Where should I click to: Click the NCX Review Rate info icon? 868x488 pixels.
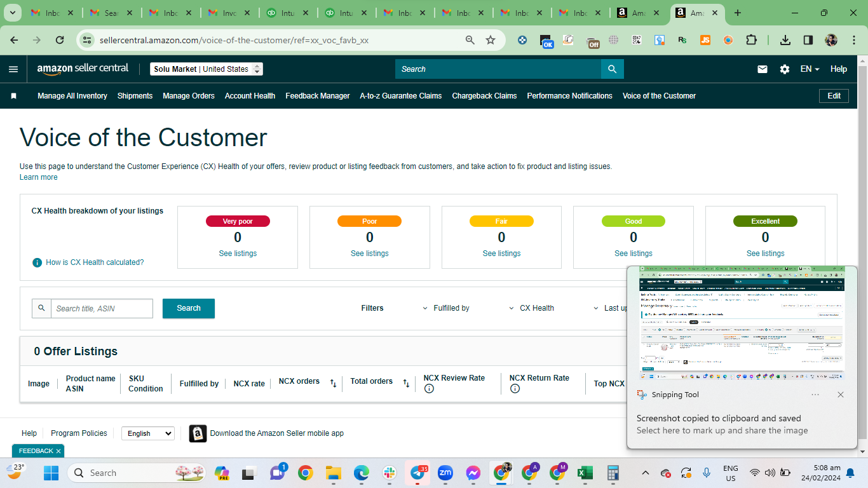429,389
